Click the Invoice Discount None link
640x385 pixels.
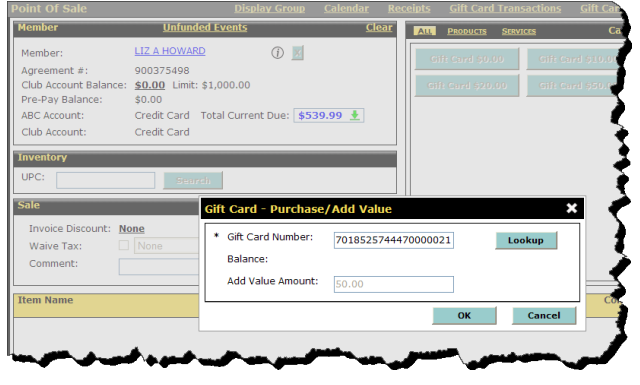(131, 229)
